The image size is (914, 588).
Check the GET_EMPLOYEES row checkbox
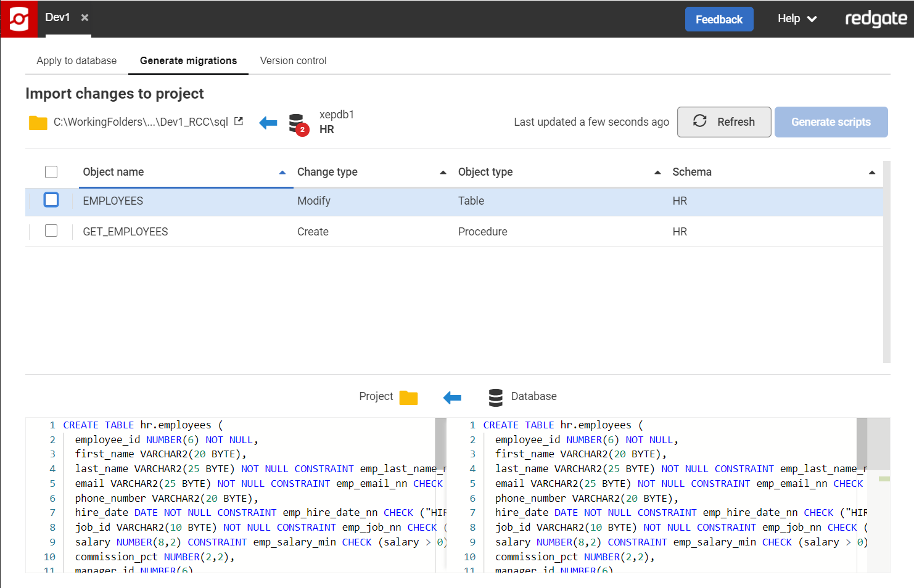click(x=51, y=231)
